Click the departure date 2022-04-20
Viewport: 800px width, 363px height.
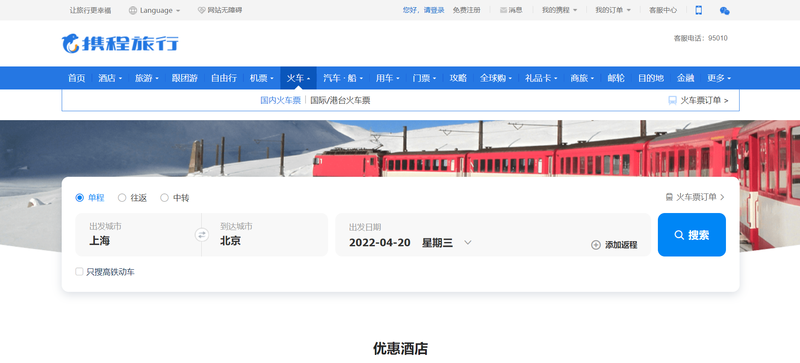380,243
